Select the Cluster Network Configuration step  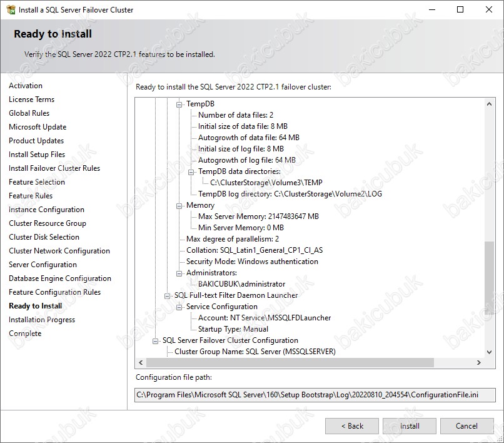pyautogui.click(x=59, y=251)
